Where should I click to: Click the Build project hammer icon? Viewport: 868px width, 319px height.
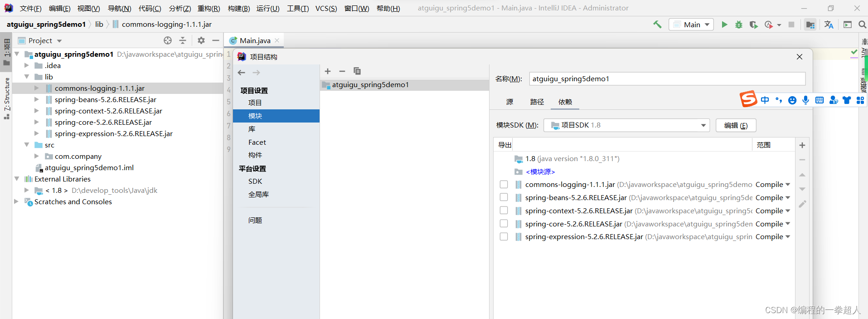coord(657,25)
